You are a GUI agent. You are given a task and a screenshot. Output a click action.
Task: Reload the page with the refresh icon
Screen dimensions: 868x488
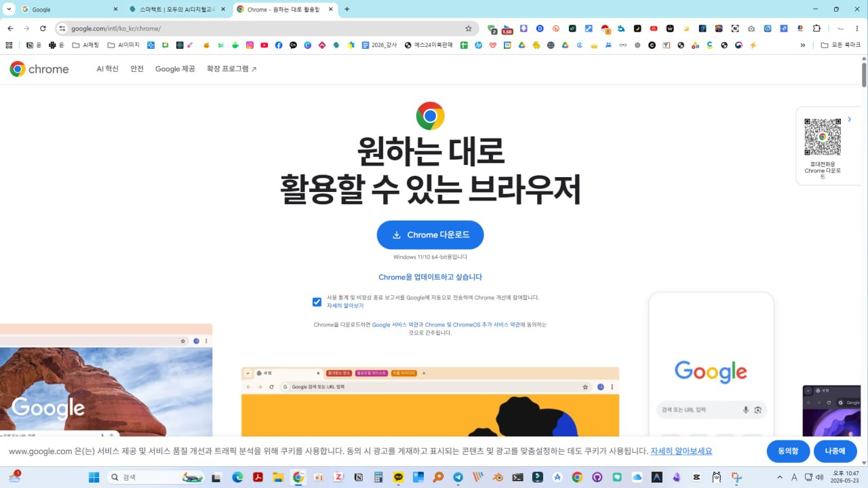click(43, 29)
